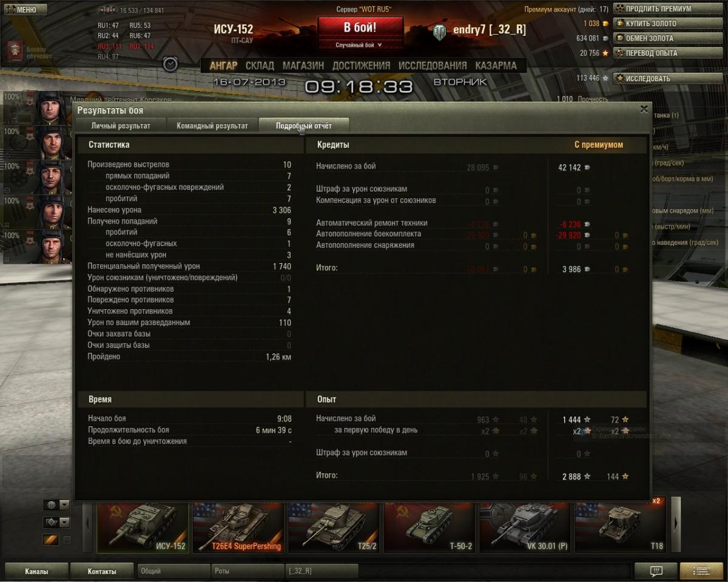728x582 pixels.
Task: Click the speech bubble notifications icon
Action: tap(656, 571)
